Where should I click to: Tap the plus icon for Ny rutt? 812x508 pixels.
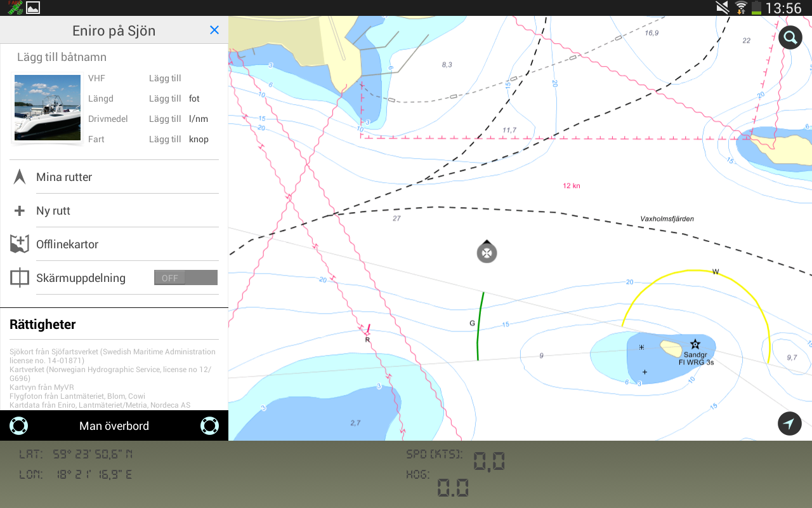[20, 211]
